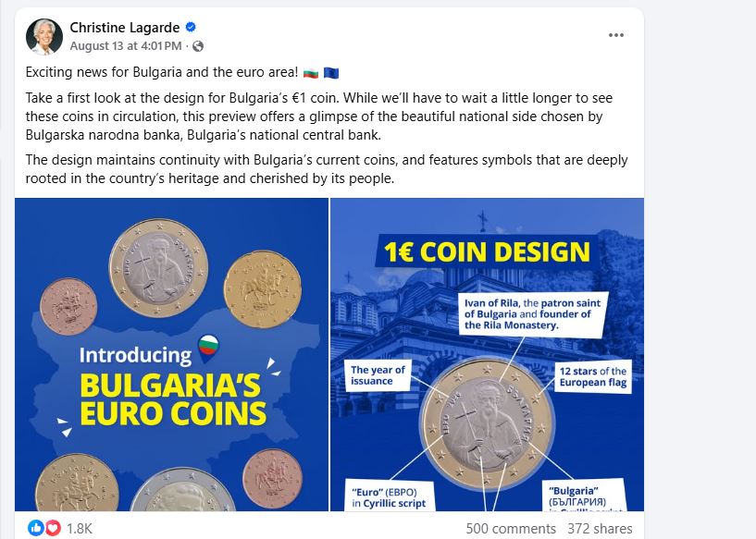Click the Ivan of Rila label
756x539 pixels.
click(x=532, y=314)
